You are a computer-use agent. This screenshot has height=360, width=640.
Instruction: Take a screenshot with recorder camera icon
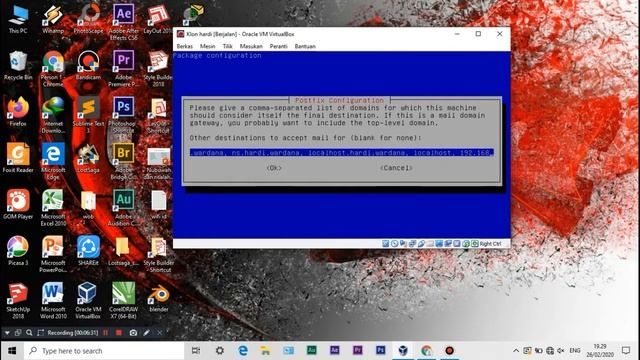point(133,333)
